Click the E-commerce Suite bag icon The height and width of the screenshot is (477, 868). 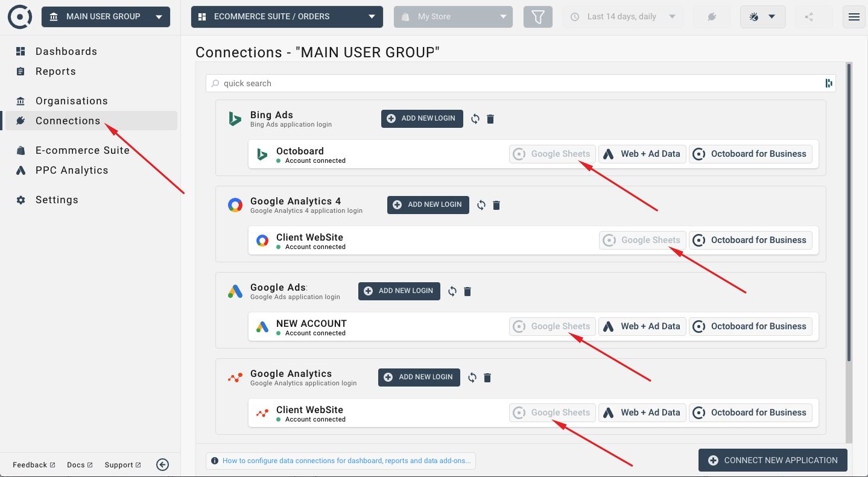point(21,150)
